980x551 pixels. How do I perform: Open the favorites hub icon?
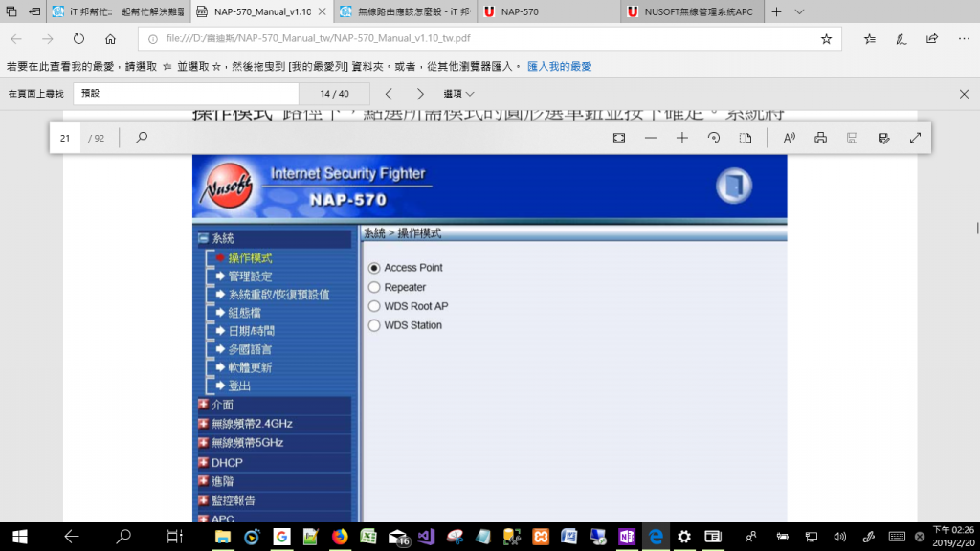click(x=869, y=38)
